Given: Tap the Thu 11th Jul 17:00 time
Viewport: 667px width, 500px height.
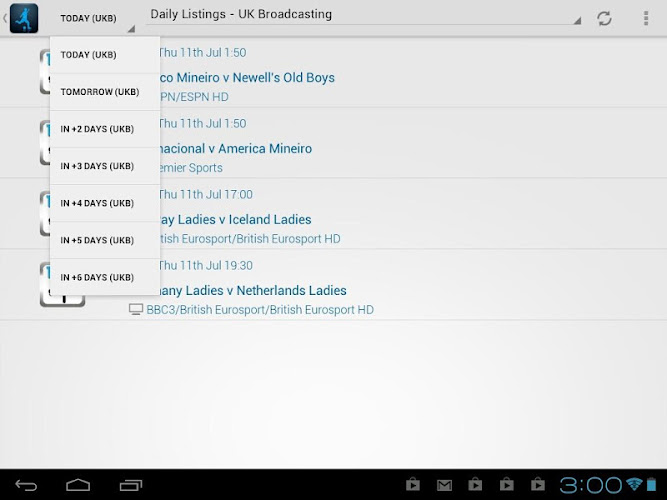Looking at the screenshot, I should tap(206, 194).
